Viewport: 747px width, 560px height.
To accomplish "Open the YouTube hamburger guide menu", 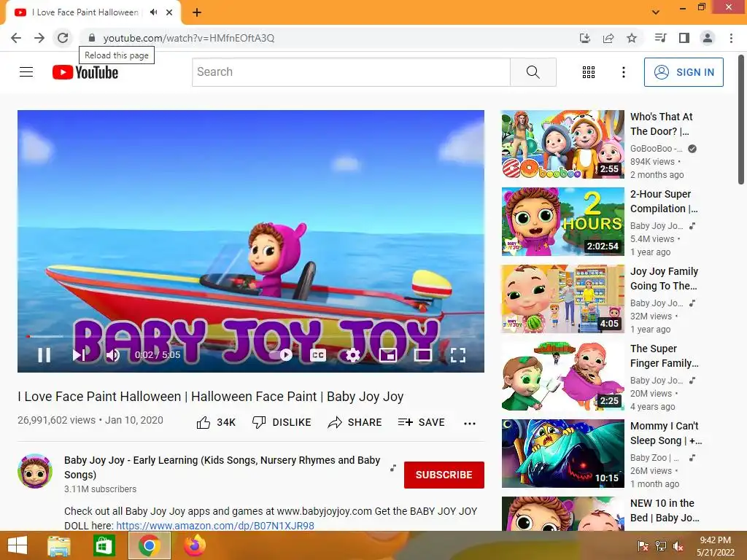I will (x=26, y=72).
